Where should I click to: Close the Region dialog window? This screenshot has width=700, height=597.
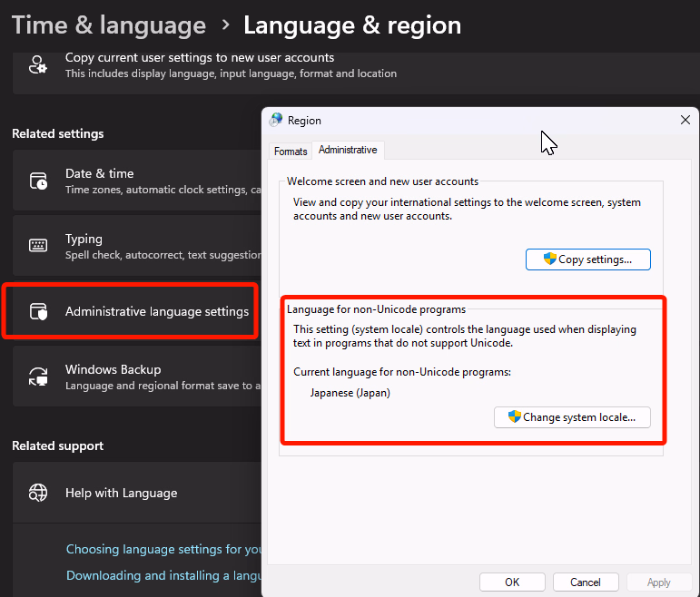click(x=685, y=120)
